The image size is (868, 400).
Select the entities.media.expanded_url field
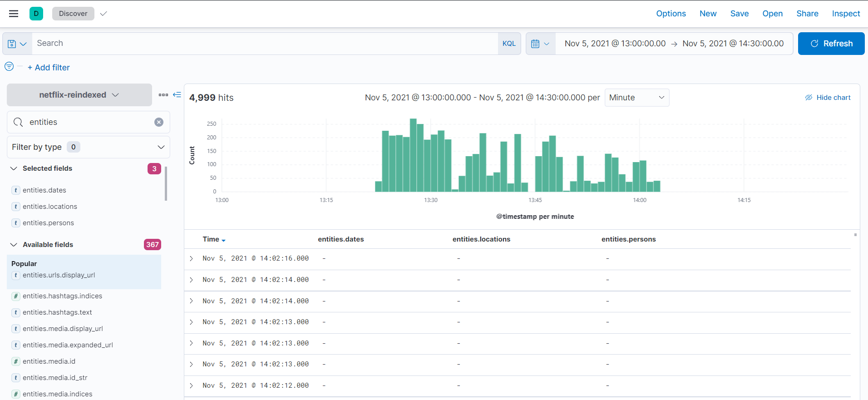[68, 345]
